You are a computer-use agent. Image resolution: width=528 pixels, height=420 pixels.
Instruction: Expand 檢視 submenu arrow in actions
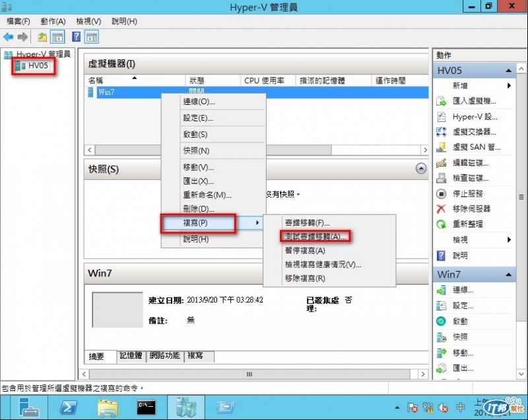point(509,240)
